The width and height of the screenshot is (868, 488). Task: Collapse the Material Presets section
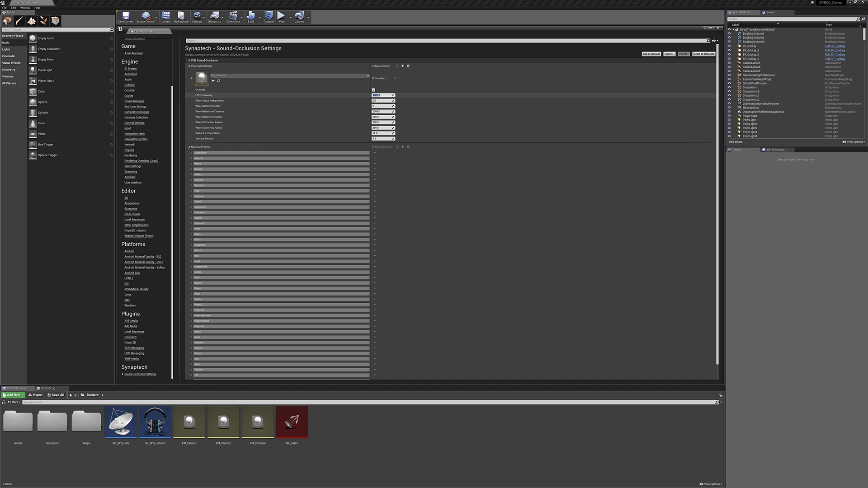tap(189, 147)
